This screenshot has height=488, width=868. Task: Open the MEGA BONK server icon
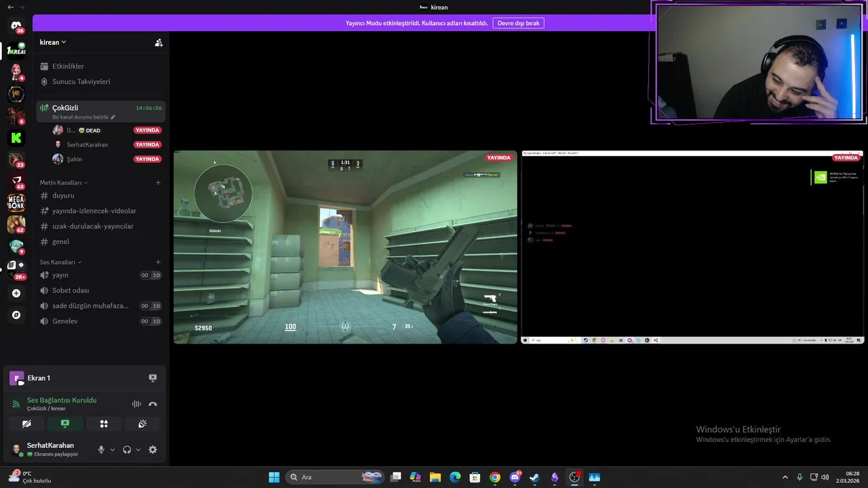tap(16, 202)
